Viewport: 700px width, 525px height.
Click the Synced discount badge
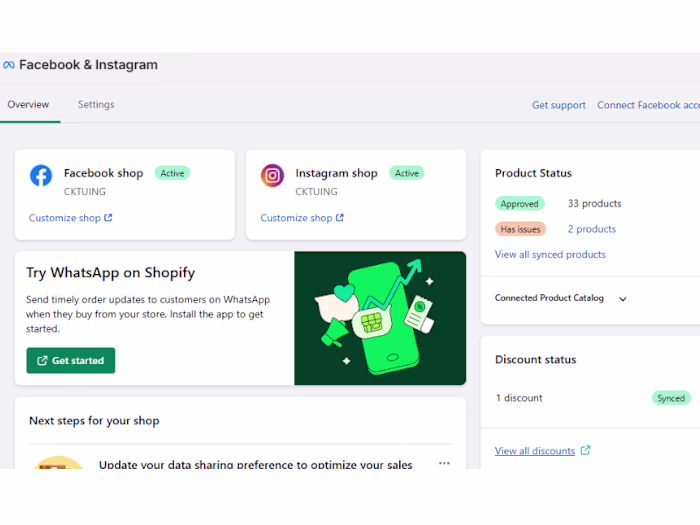point(671,398)
